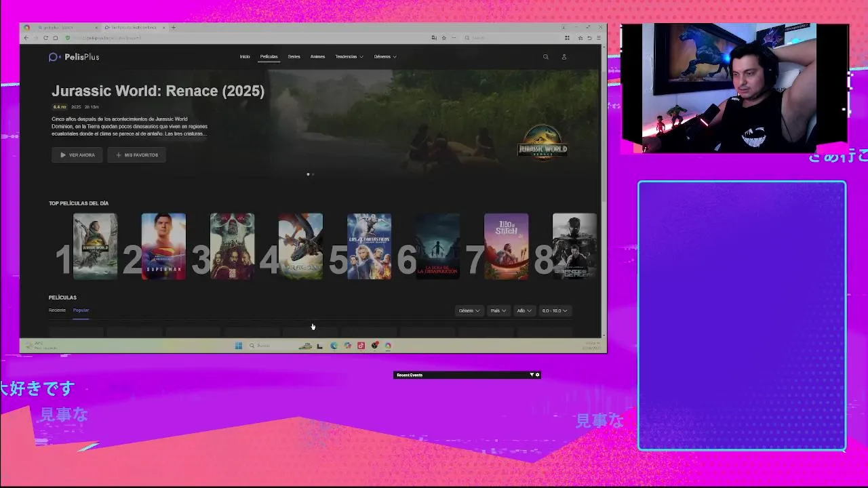Image resolution: width=868 pixels, height=488 pixels.
Task: Open the filter icon in Recent Events
Action: (532, 375)
